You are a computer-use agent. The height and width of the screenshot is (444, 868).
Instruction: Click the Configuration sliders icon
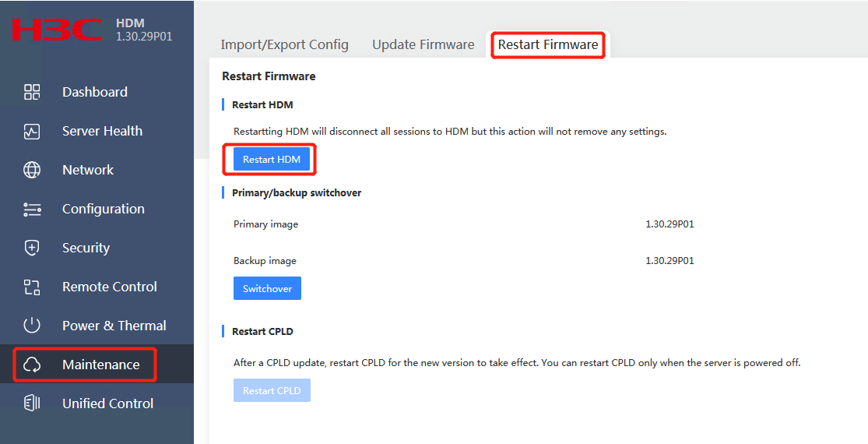coord(32,210)
